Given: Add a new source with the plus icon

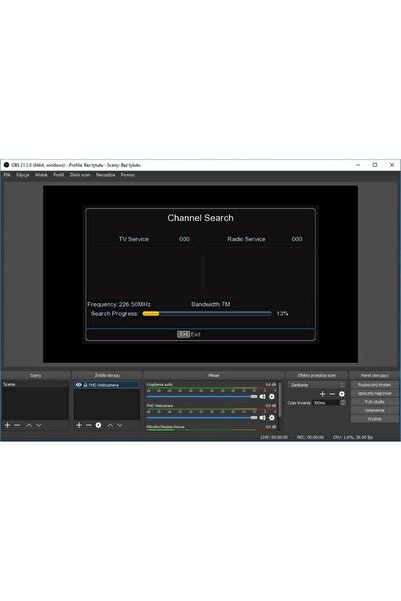Looking at the screenshot, I should (79, 425).
